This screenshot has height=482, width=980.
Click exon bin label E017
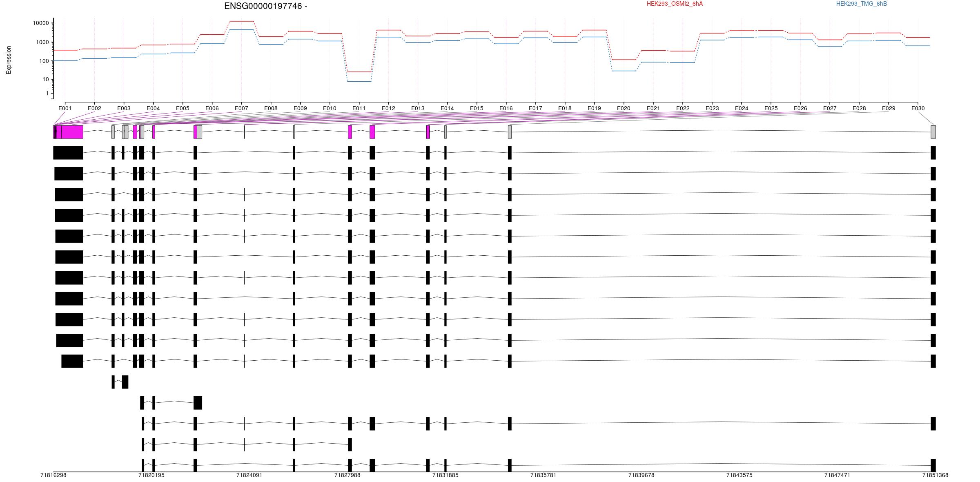coord(535,108)
